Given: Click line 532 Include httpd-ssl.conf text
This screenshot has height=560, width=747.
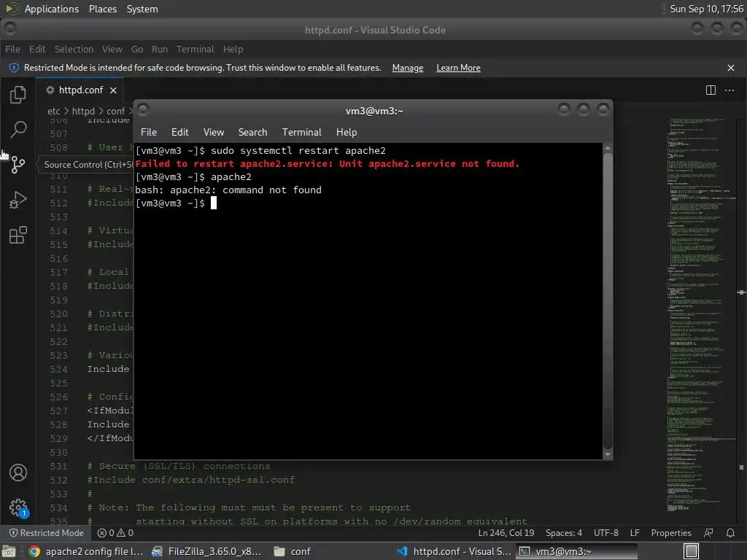Looking at the screenshot, I should (190, 480).
